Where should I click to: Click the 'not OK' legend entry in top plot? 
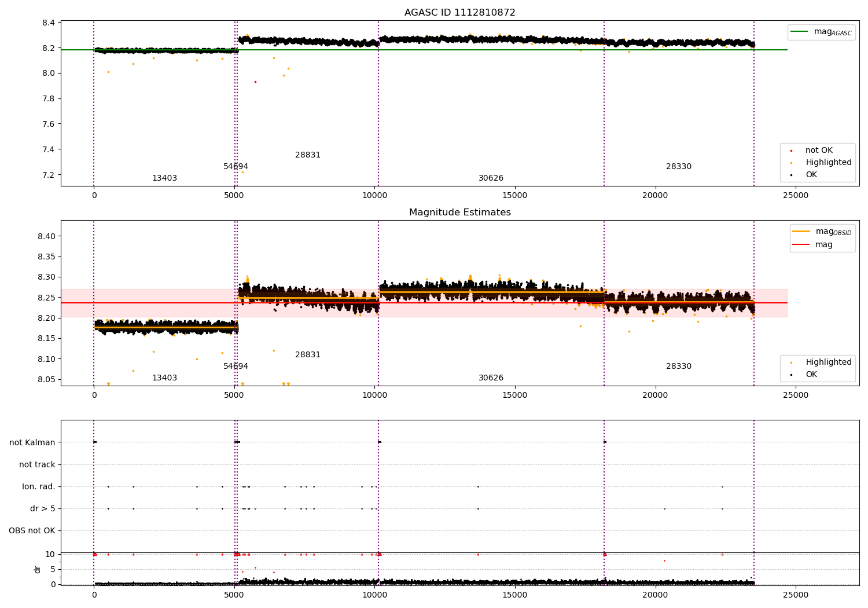click(819, 151)
